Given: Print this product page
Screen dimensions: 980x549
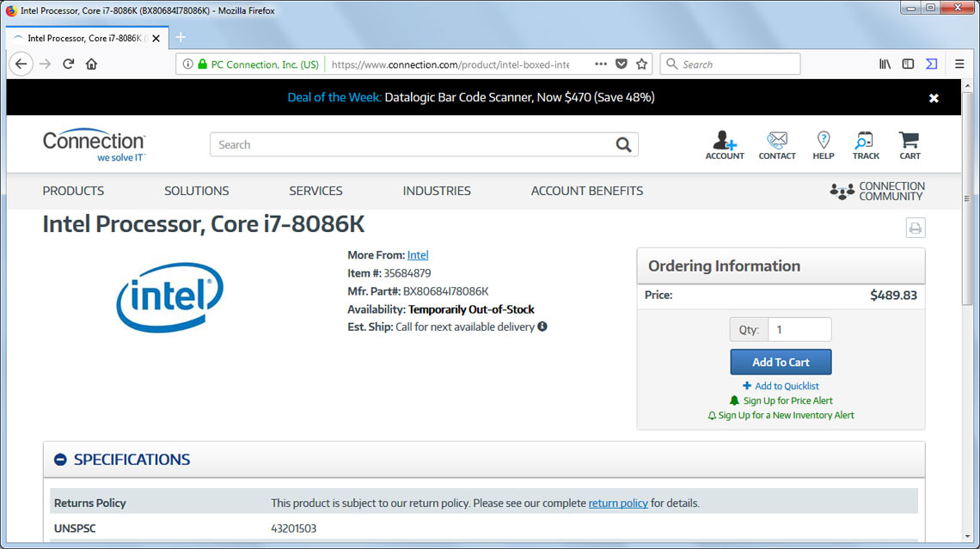Looking at the screenshot, I should tap(915, 228).
